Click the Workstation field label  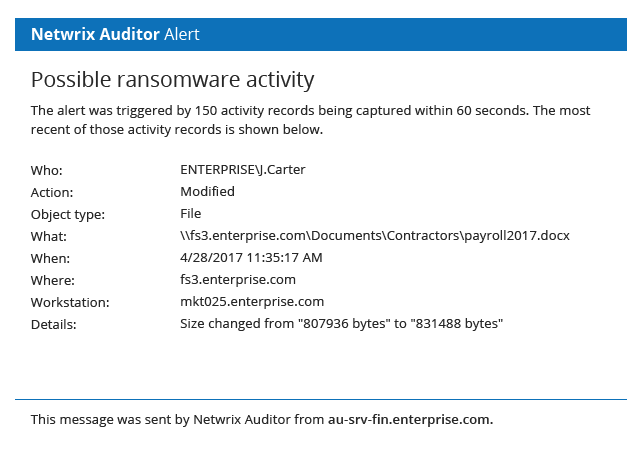(70, 302)
